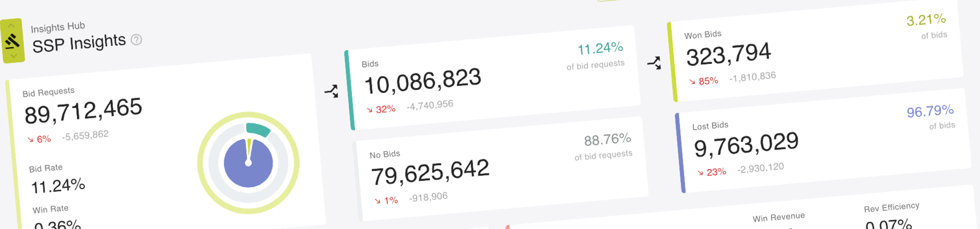Click the red 32% decline arrow on Bids
The image size is (980, 229).
click(370, 110)
